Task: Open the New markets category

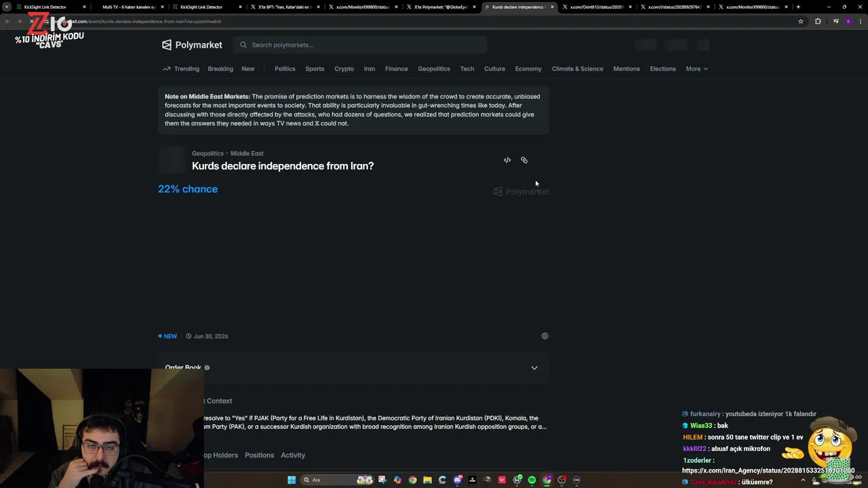Action: (x=248, y=68)
